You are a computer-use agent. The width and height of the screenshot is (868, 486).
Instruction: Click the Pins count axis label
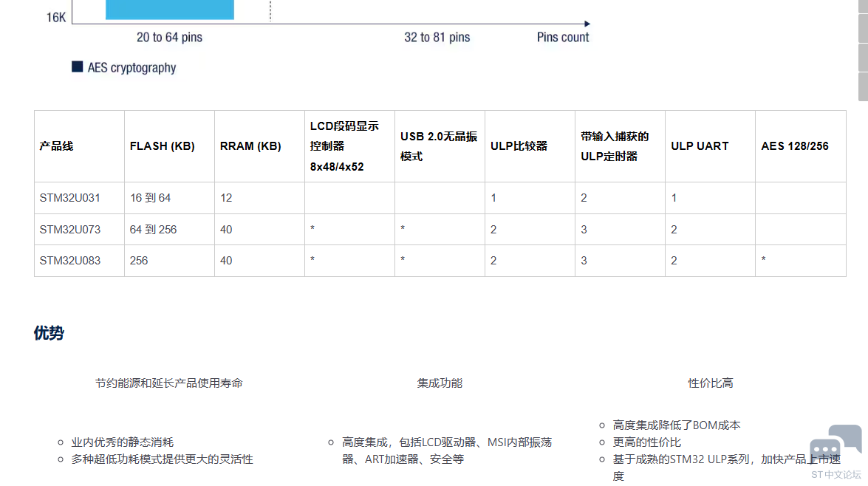pos(563,37)
